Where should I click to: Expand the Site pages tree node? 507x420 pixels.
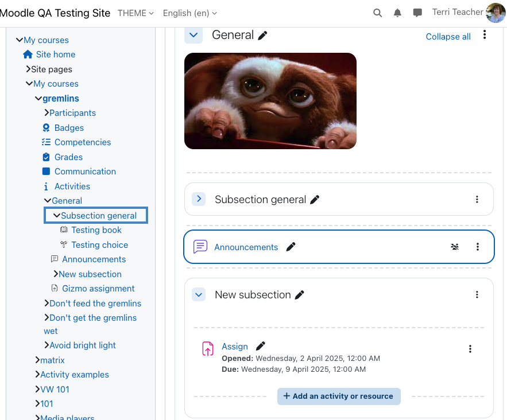28,69
